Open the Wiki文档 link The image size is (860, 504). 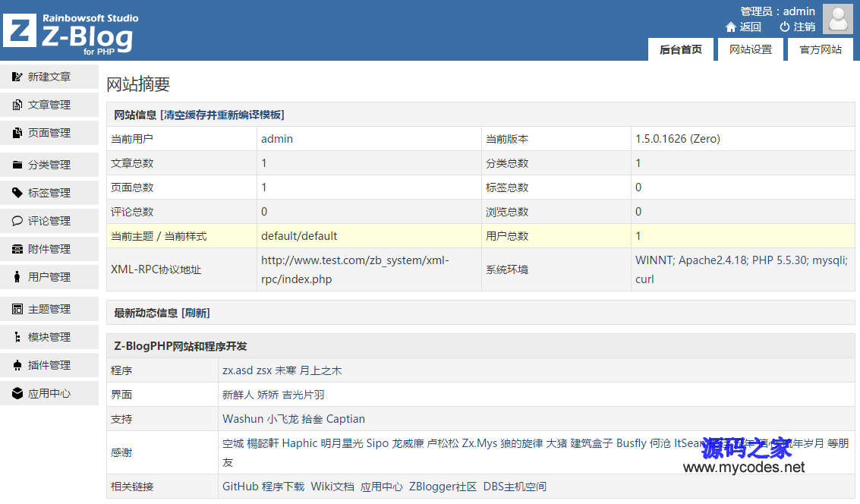pos(332,487)
